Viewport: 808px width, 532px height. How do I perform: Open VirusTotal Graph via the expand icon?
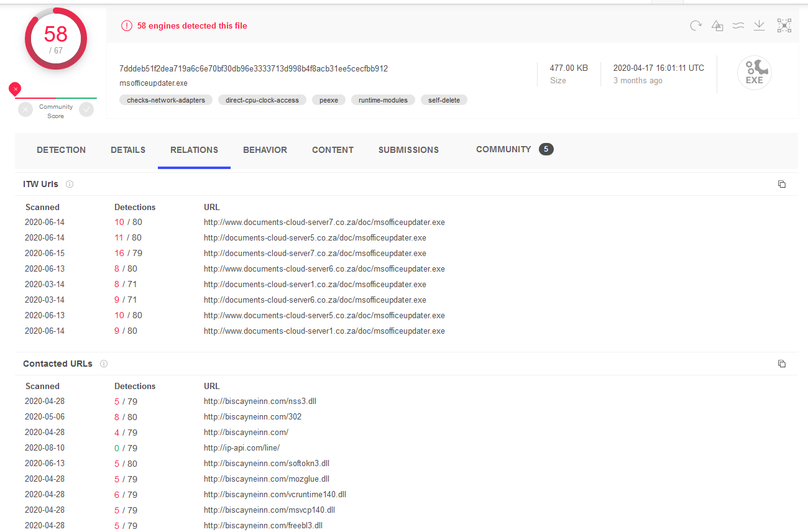[x=784, y=25]
